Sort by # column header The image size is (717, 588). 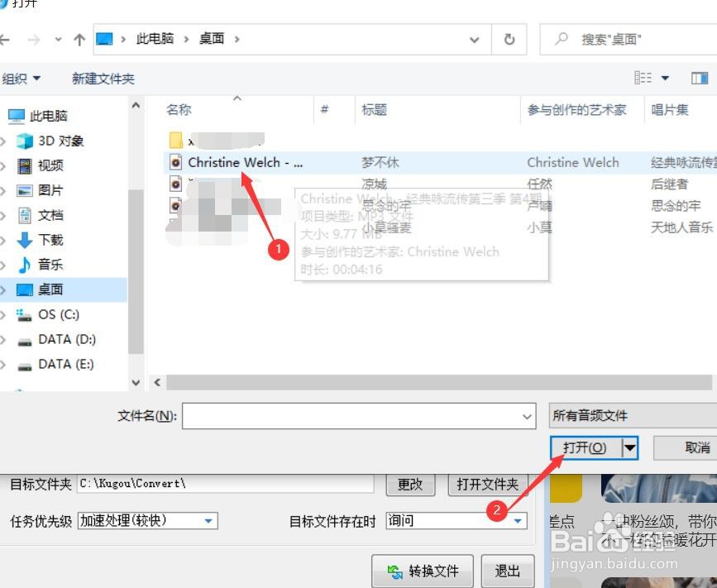click(324, 110)
